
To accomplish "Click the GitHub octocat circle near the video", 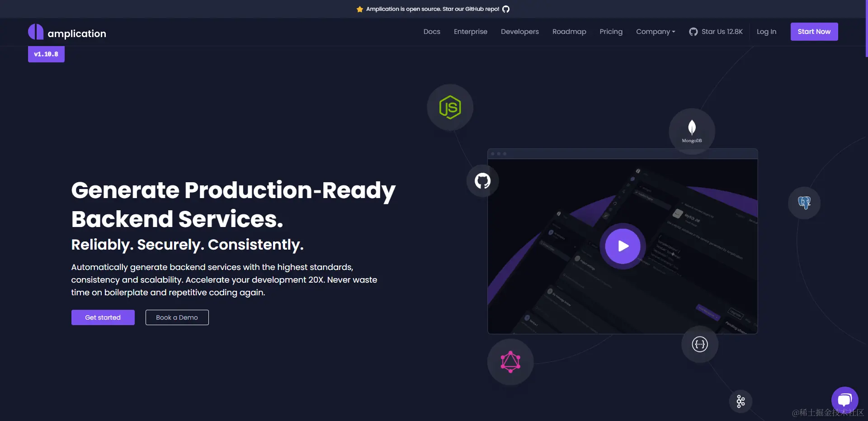I will click(482, 181).
